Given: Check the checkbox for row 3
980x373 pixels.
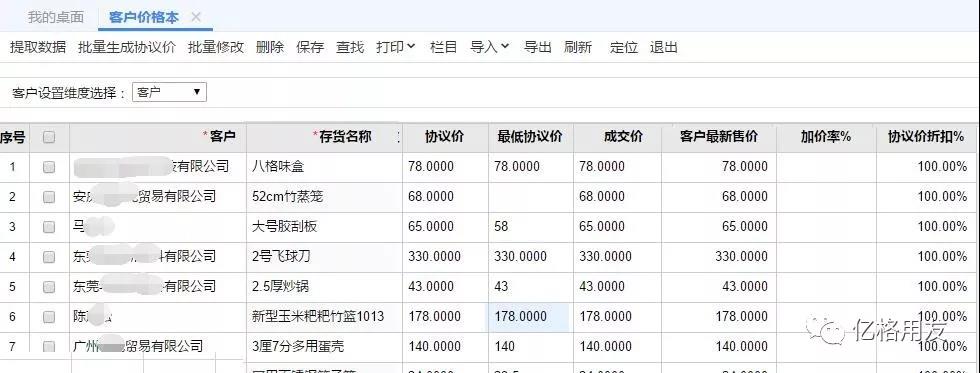Looking at the screenshot, I should (49, 227).
